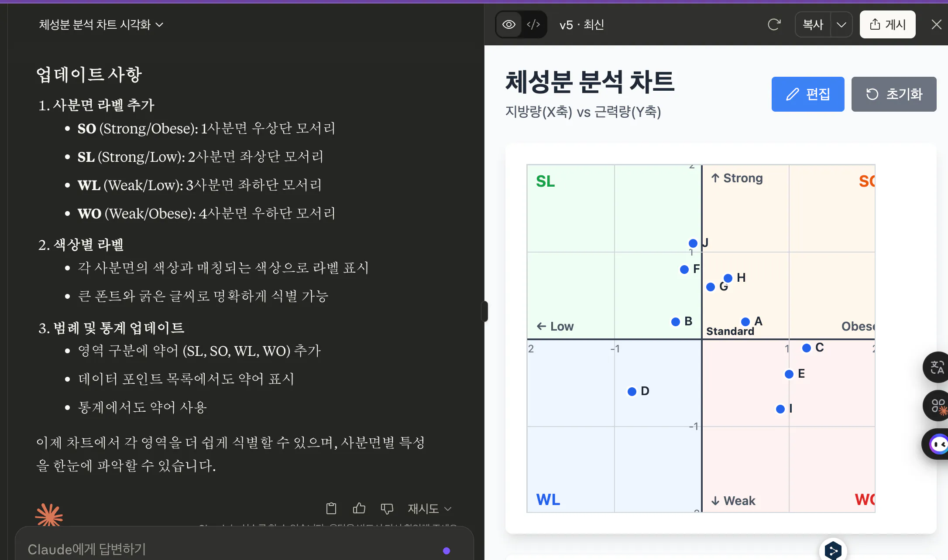Close the artifact panel
The height and width of the screenshot is (560, 948).
[936, 24]
